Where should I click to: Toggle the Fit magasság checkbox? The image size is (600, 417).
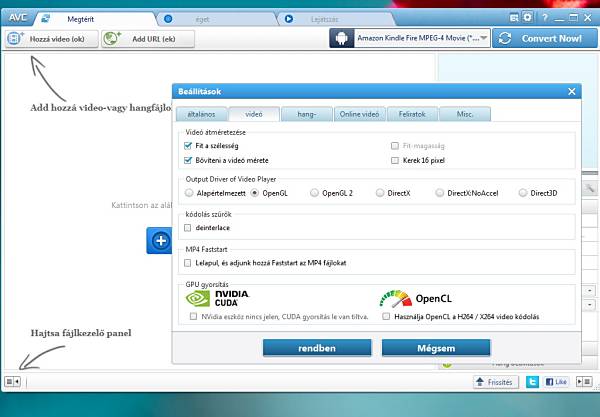(395, 145)
